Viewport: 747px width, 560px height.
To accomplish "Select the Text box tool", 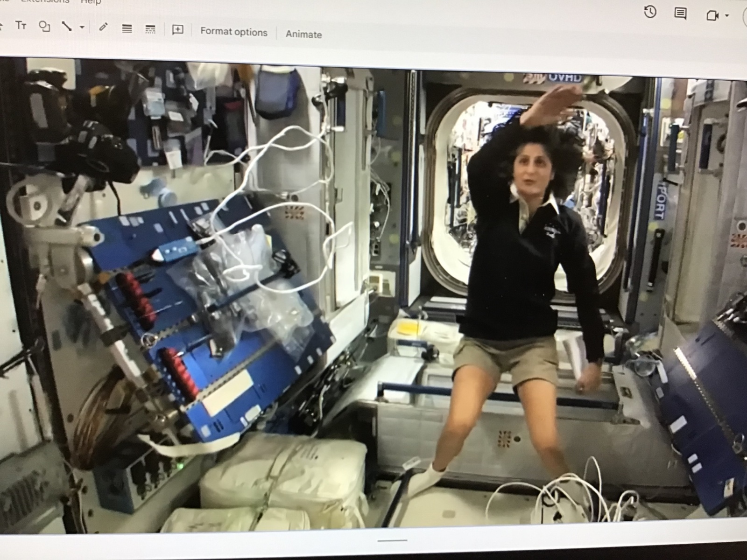I will click(x=21, y=25).
